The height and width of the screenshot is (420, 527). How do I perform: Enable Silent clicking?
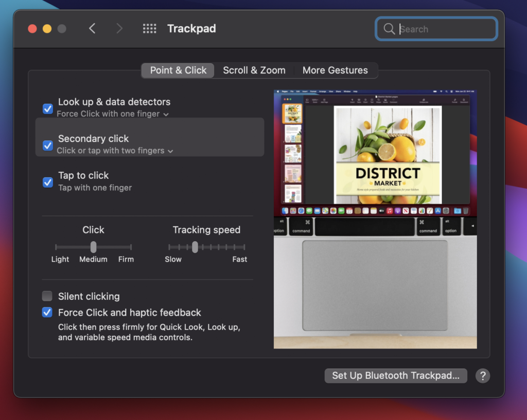(47, 296)
